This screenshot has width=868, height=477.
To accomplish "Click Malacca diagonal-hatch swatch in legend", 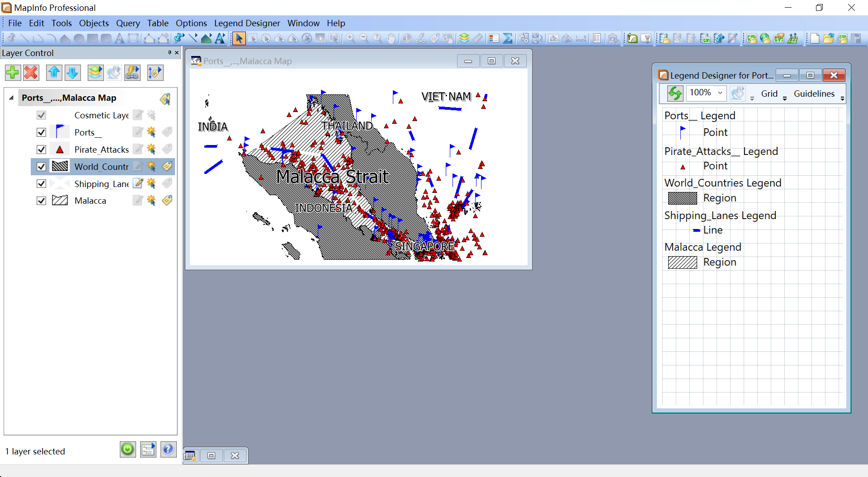I will (x=683, y=262).
